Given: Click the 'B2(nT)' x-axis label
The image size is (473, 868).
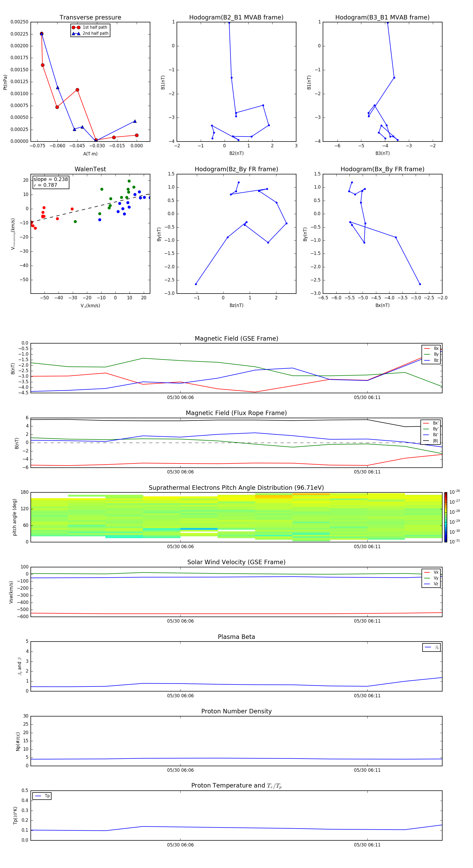Looking at the screenshot, I should [x=236, y=153].
